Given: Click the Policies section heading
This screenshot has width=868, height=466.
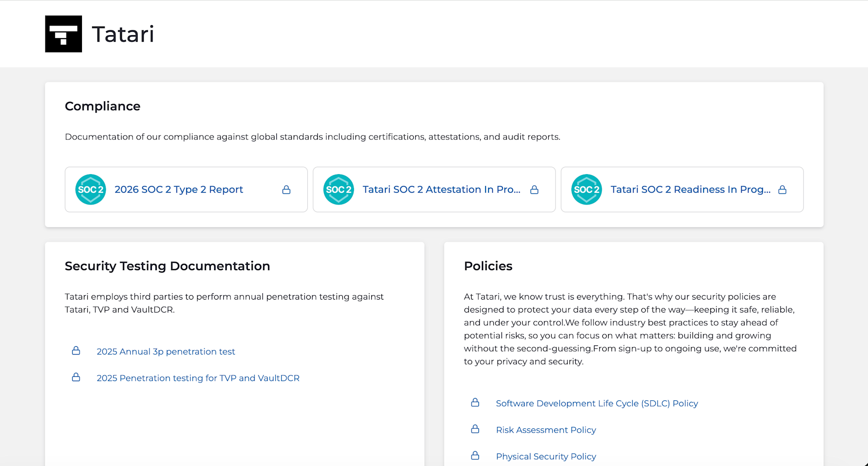Looking at the screenshot, I should 488,266.
